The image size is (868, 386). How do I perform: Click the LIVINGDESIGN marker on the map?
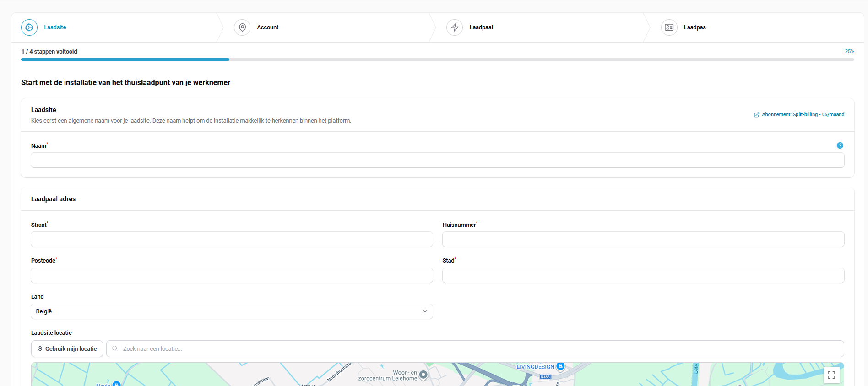click(560, 366)
